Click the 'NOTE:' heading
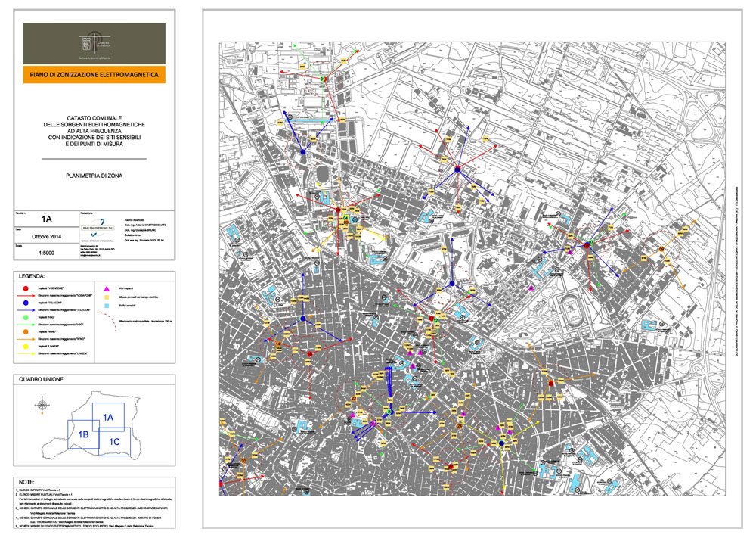This screenshot has height=538, width=756. (x=26, y=482)
